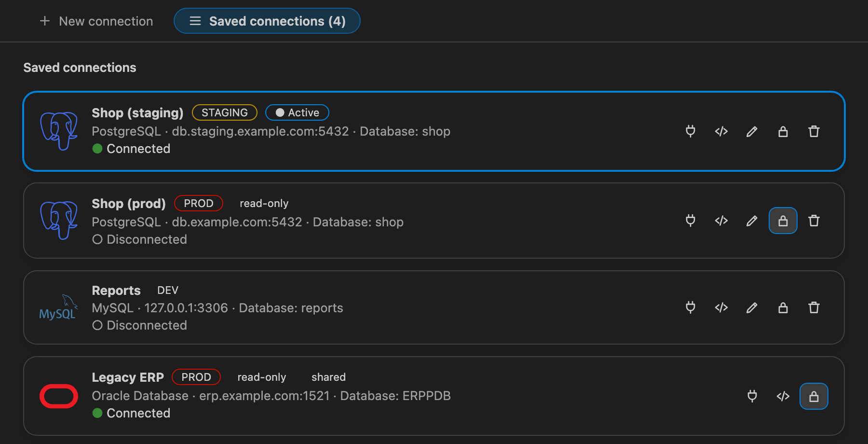This screenshot has height=444, width=868.
Task: Select the Legacy ERP connection card
Action: pyautogui.click(x=434, y=396)
